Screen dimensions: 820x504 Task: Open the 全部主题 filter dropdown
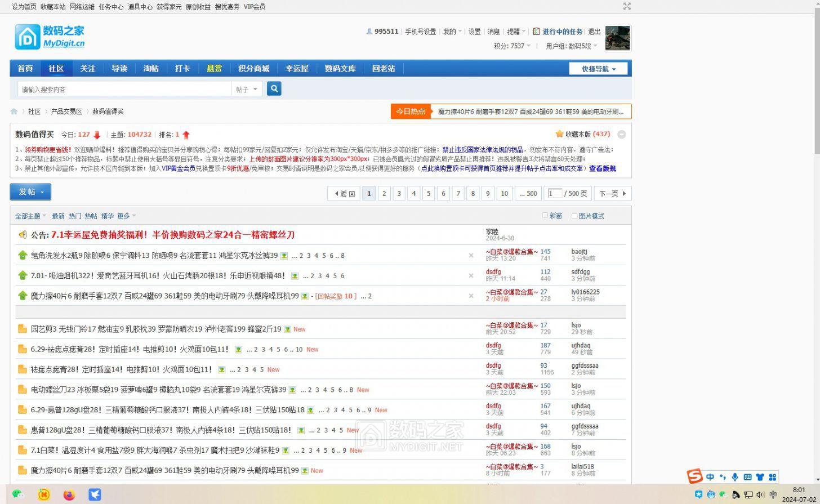point(30,216)
